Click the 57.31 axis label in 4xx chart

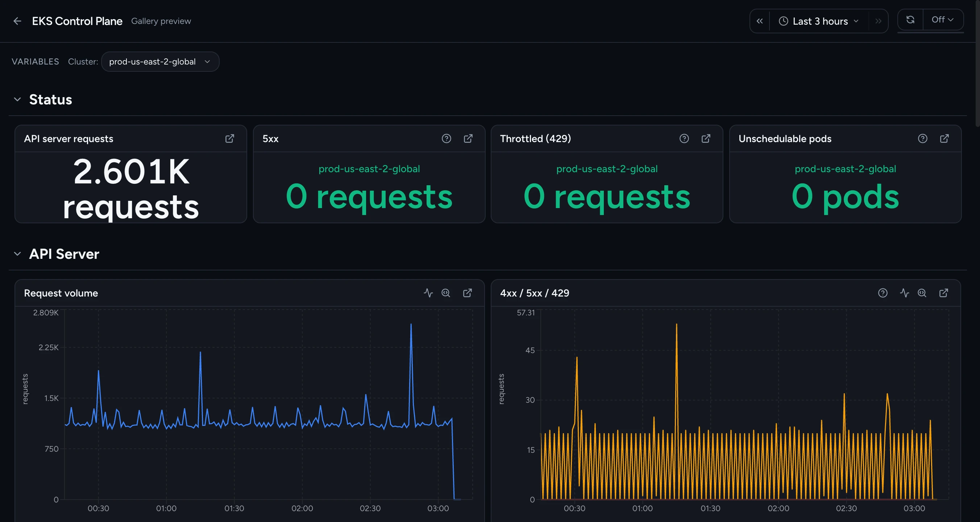click(526, 312)
